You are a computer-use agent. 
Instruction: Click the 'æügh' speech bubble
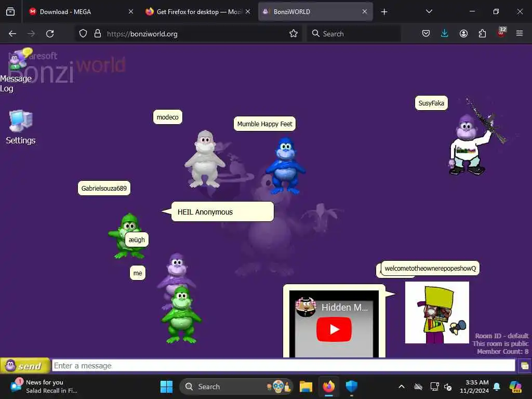(137, 240)
